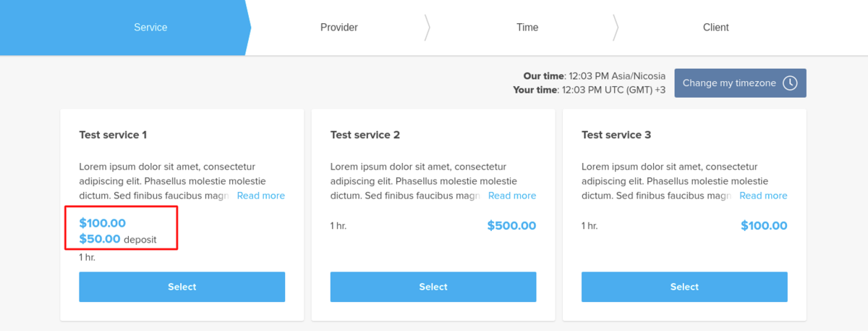This screenshot has height=331, width=868.
Task: Click the $100.00 price of service 1
Action: [102, 223]
